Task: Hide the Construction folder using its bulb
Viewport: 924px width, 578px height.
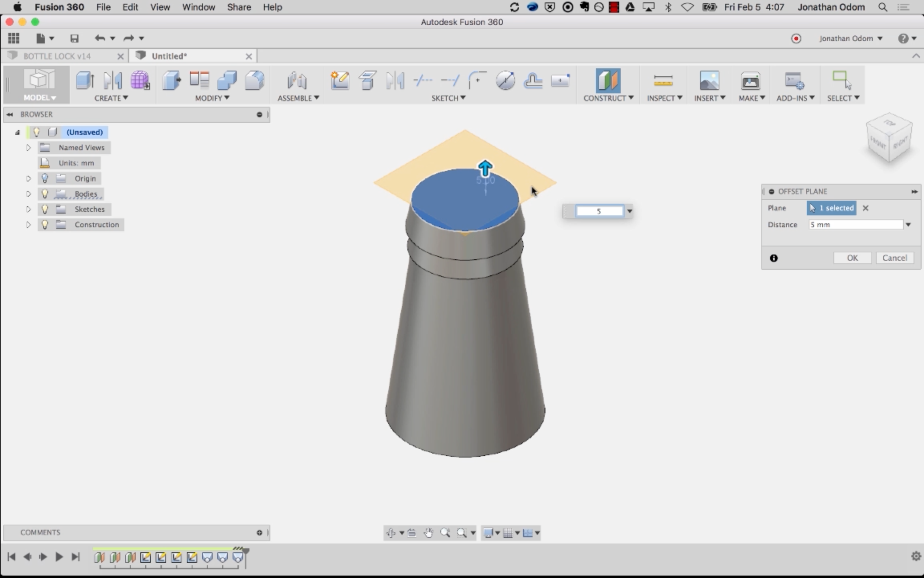Action: coord(45,224)
